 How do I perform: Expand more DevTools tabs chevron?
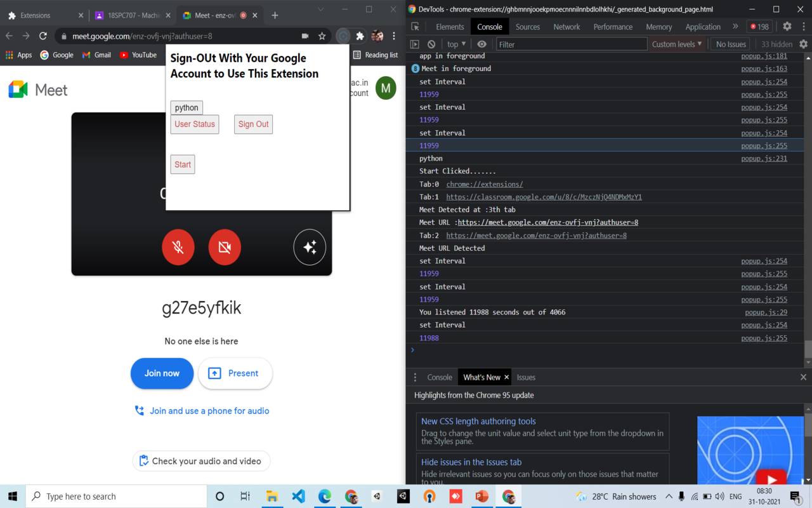pyautogui.click(x=735, y=27)
